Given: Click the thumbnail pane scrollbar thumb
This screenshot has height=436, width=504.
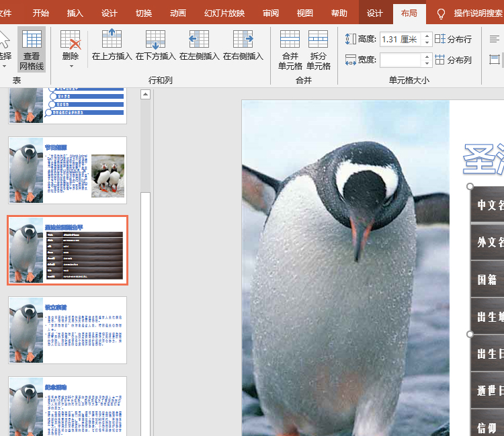Looking at the screenshot, I should (x=146, y=314).
